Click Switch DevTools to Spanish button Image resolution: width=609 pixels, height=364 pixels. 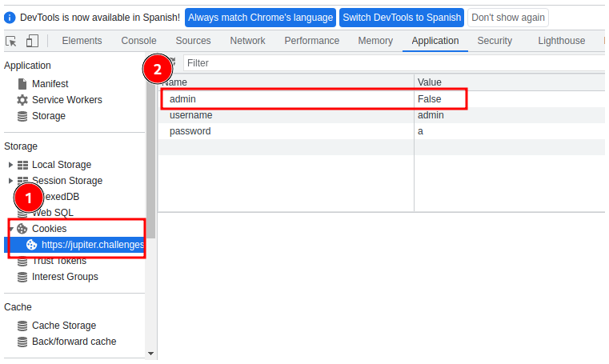(x=402, y=18)
